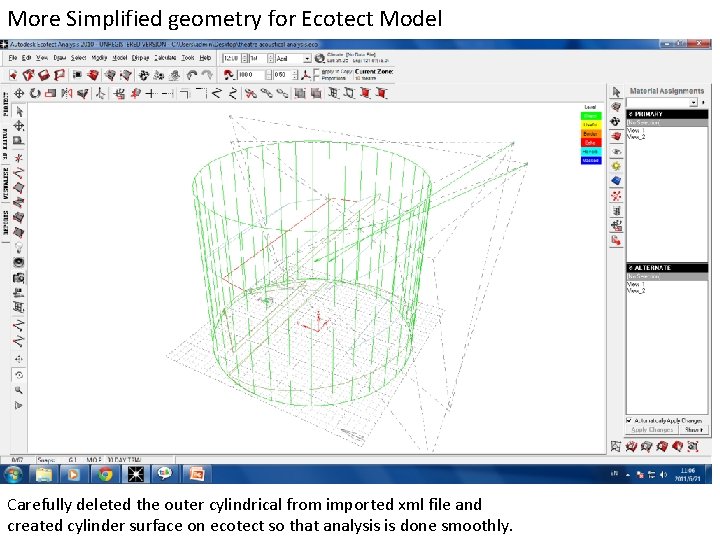Select the Rotate objects tool

click(x=35, y=94)
